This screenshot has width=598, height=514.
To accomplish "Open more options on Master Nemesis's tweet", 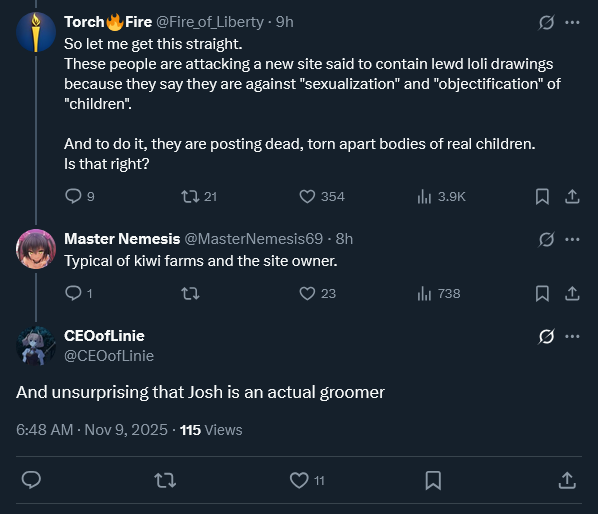I will (572, 239).
